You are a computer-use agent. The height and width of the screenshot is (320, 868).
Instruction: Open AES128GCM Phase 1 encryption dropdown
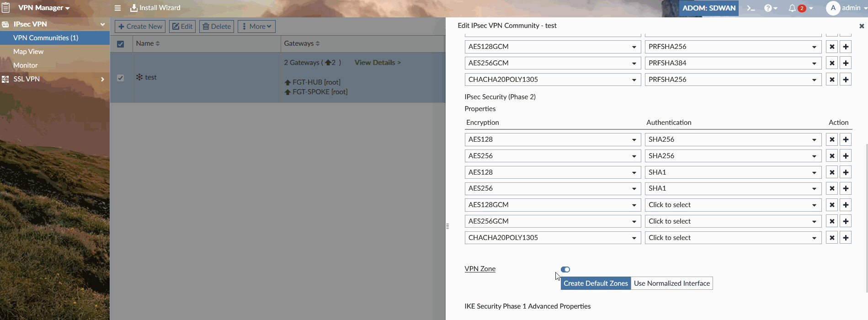[x=553, y=47]
